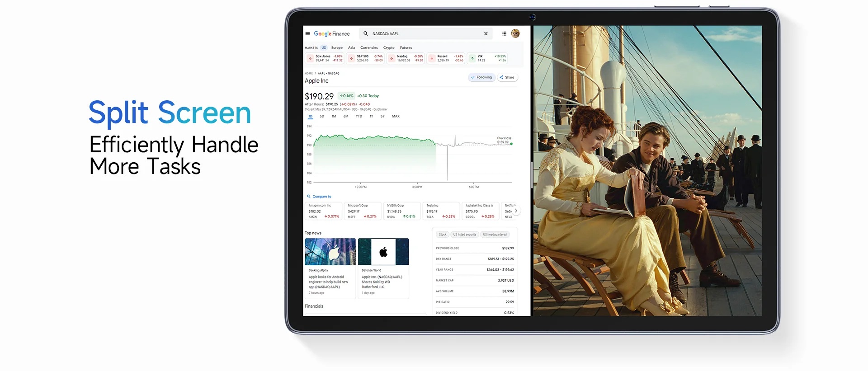Open the Microsoft Corp compare card
Viewport: 868px width, 371px height.
pyautogui.click(x=363, y=211)
